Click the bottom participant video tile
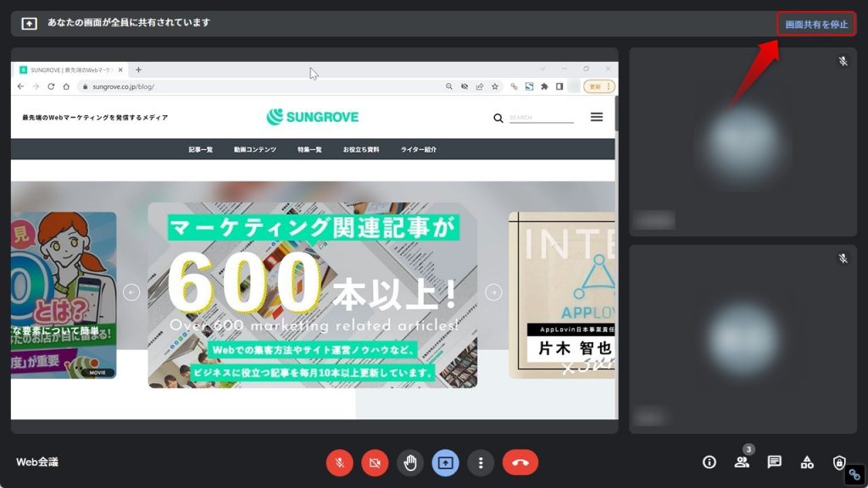 point(743,339)
